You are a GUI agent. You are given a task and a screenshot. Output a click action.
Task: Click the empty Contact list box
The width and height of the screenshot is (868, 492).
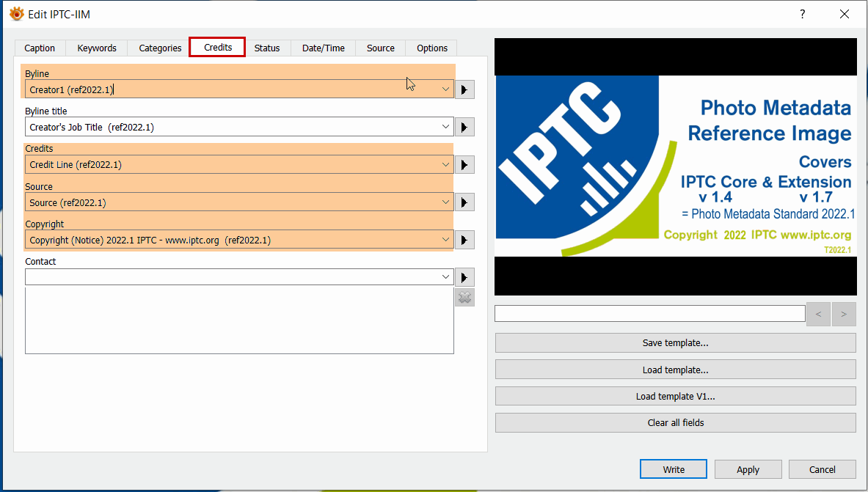(239, 320)
